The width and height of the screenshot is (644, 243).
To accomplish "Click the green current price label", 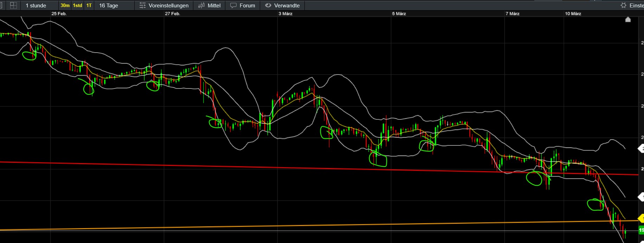I will [x=641, y=230].
